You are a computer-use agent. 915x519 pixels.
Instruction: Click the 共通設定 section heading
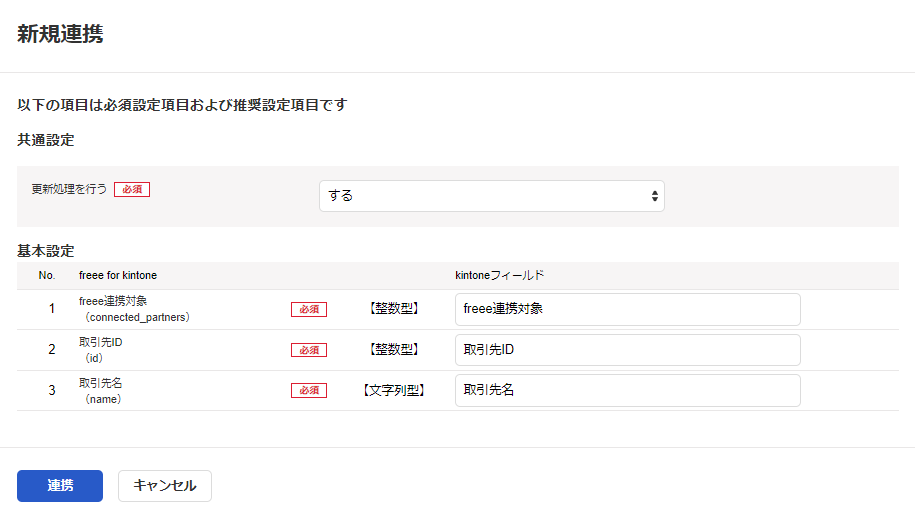pyautogui.click(x=46, y=140)
